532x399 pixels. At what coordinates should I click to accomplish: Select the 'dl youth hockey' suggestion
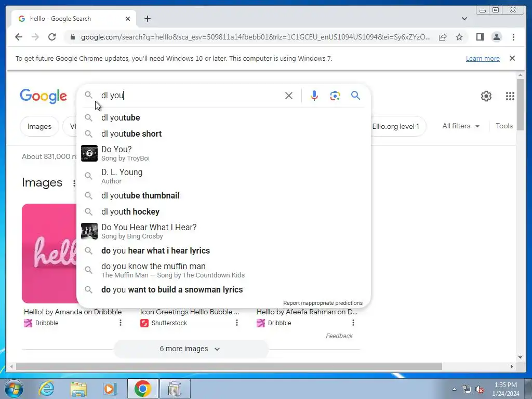pos(223,212)
